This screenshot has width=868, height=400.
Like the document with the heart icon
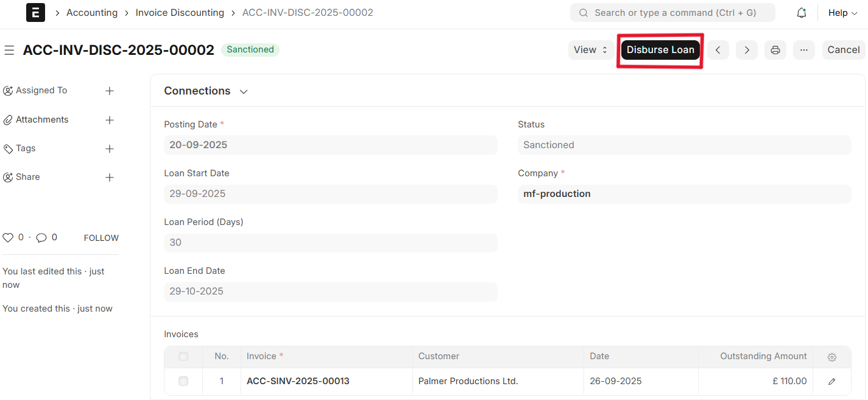point(8,237)
